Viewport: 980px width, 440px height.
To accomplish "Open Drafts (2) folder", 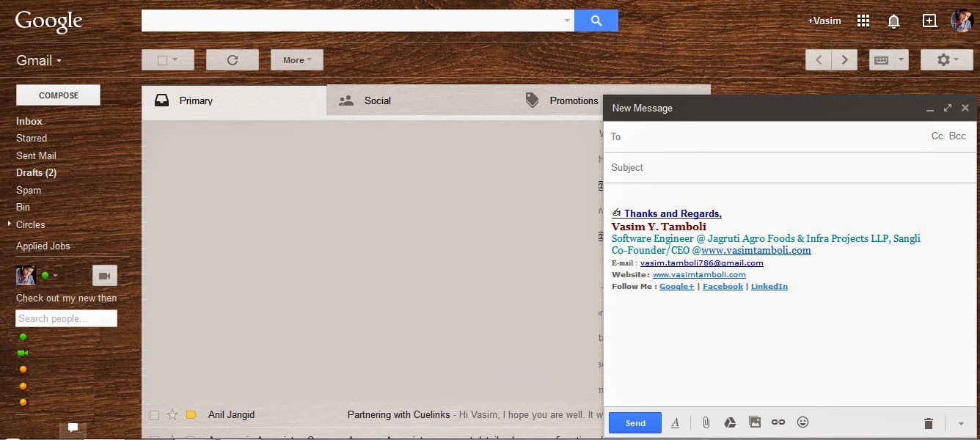I will [36, 172].
